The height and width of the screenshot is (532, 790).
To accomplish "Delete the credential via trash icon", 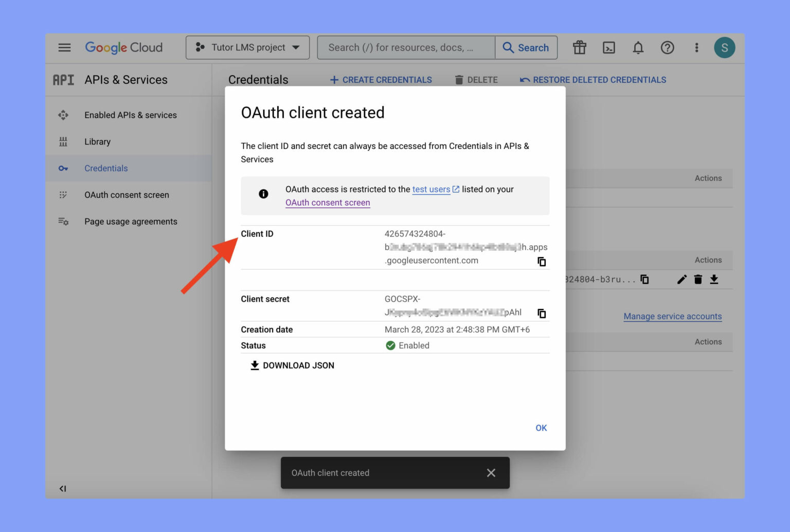I will 698,279.
